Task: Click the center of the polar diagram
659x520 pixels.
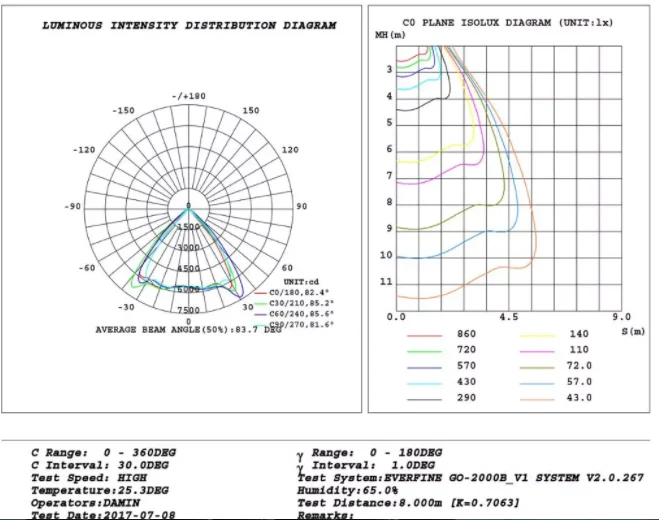Action: (x=189, y=208)
